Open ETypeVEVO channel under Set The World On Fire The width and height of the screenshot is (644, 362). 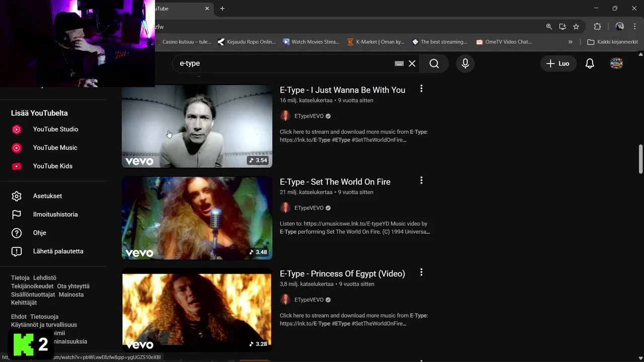point(308,208)
